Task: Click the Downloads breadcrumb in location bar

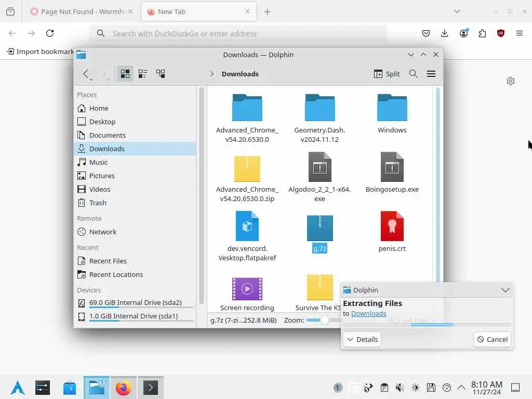Action: pyautogui.click(x=240, y=74)
